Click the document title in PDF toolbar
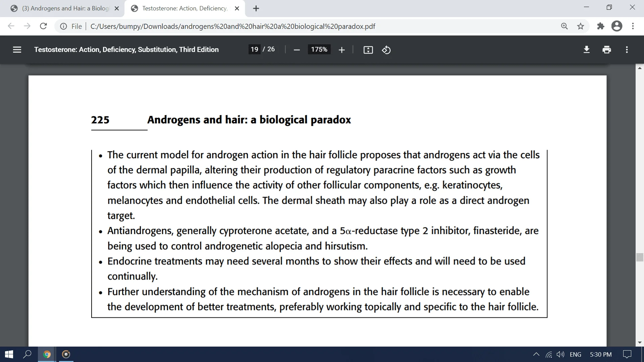 coord(126,50)
